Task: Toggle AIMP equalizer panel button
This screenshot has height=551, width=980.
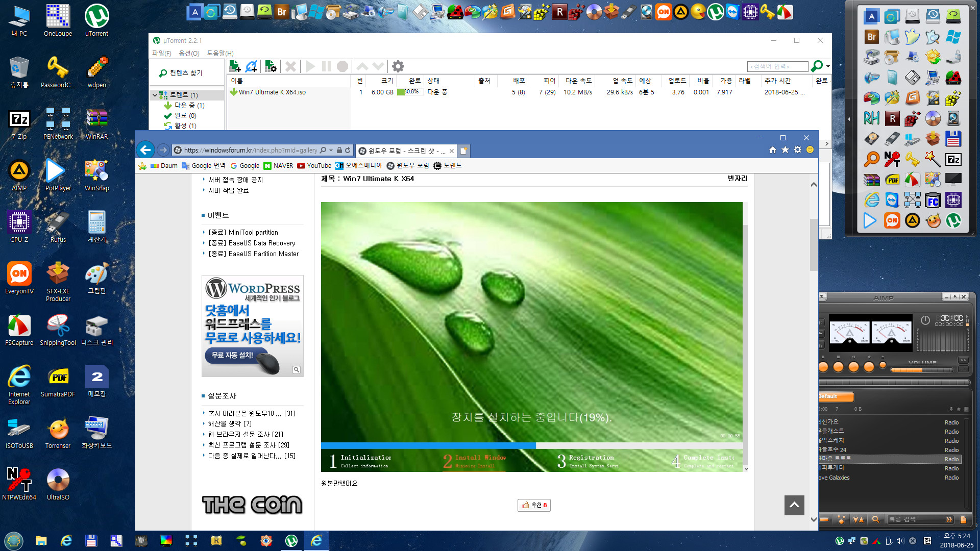Action: [x=963, y=360]
